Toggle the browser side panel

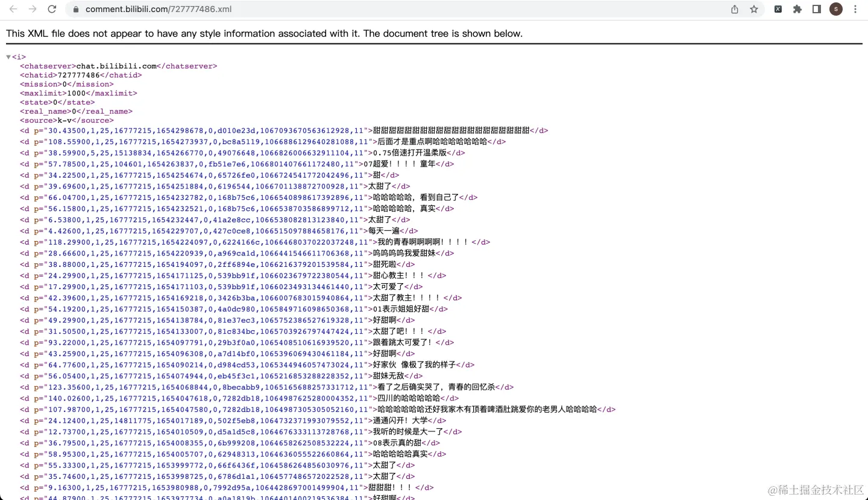coord(817,9)
